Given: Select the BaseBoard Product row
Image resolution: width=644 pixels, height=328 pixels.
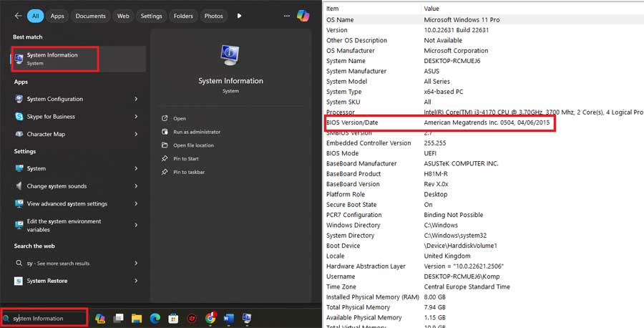Looking at the screenshot, I should click(x=484, y=174).
